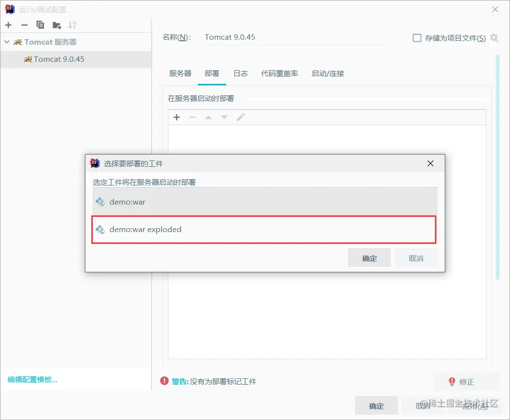The image size is (510, 420).
Task: Remove selected configuration with minus icon
Action: coord(25,25)
